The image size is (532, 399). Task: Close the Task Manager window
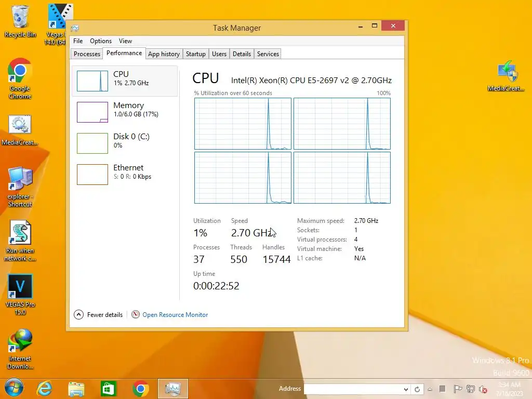393,26
